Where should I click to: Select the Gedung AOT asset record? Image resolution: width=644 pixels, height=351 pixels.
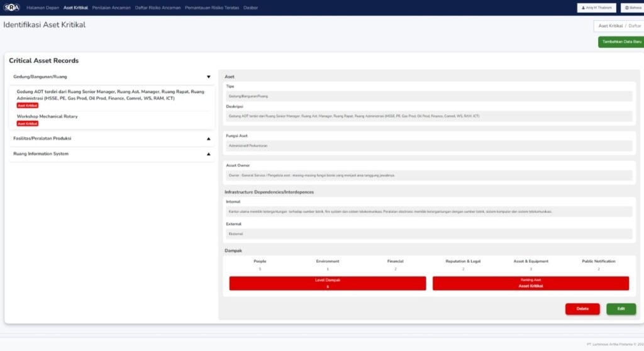pos(110,95)
